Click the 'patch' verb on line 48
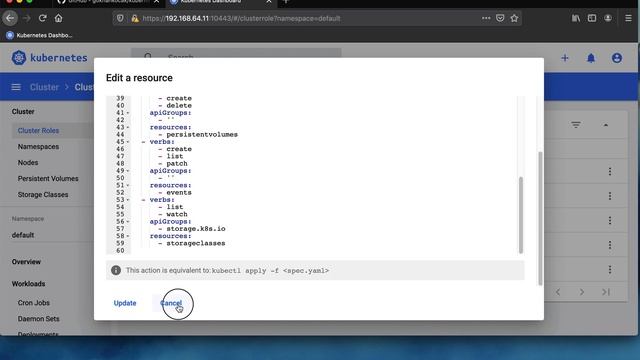 point(177,164)
